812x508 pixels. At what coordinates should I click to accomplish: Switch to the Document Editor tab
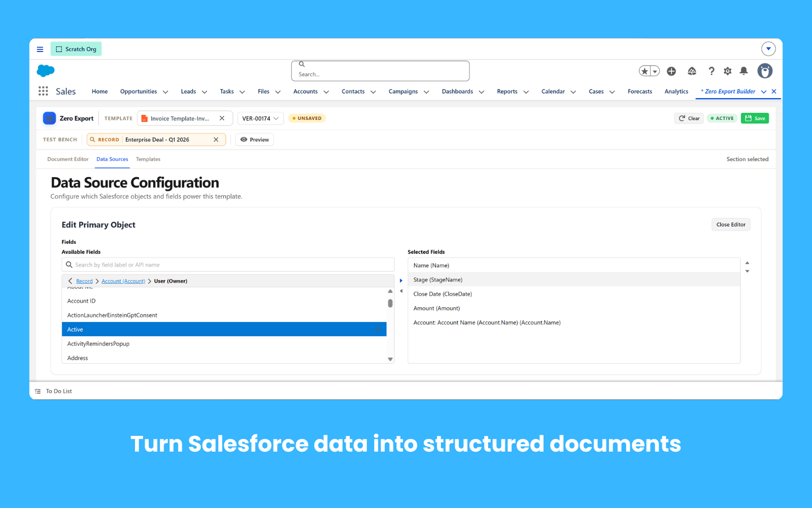coord(68,160)
